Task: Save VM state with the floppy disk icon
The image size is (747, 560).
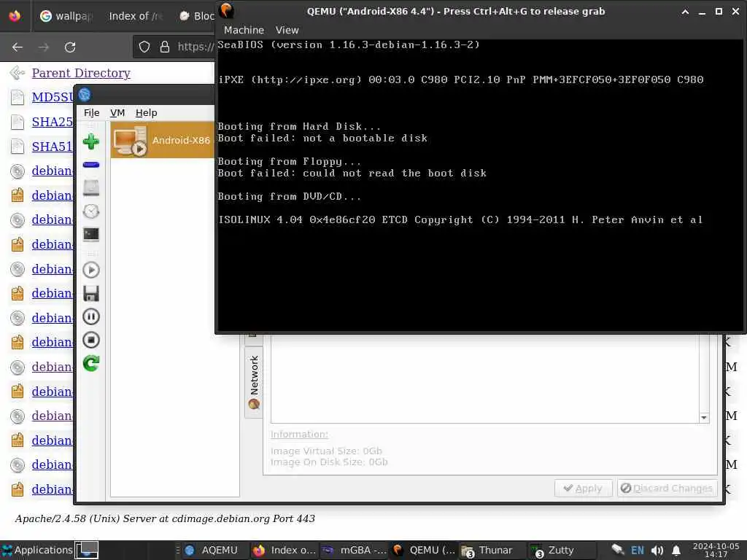Action: point(91,293)
